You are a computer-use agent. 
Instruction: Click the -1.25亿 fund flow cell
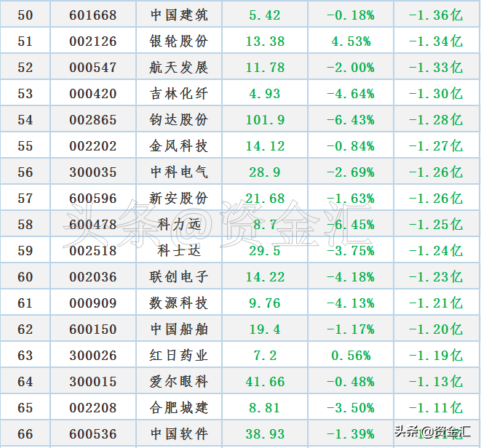436,225
